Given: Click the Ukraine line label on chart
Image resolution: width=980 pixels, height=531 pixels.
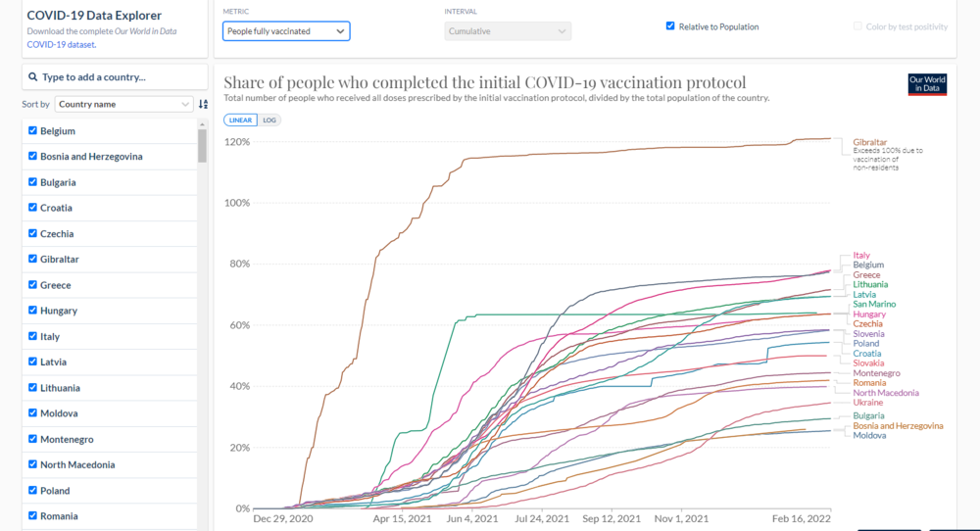Looking at the screenshot, I should tap(868, 403).
